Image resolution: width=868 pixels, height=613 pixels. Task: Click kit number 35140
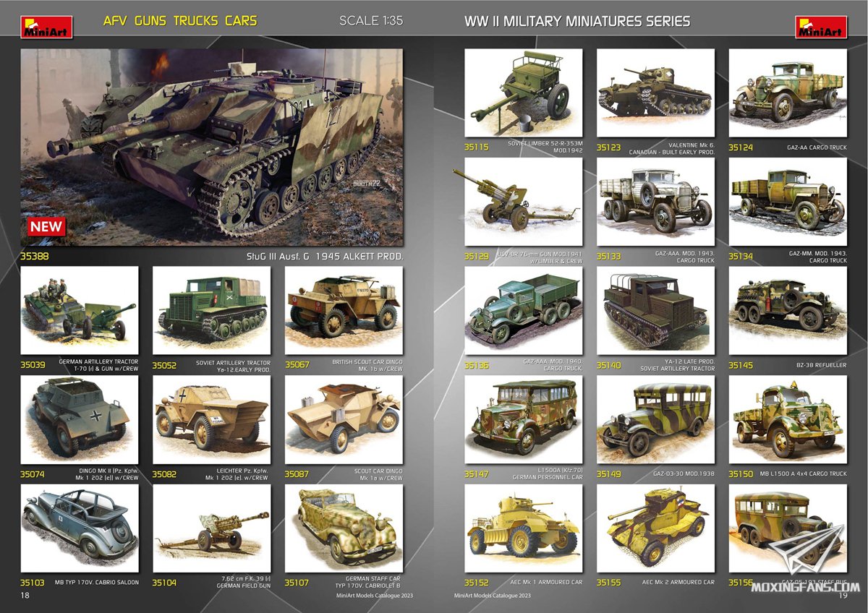[x=609, y=365]
